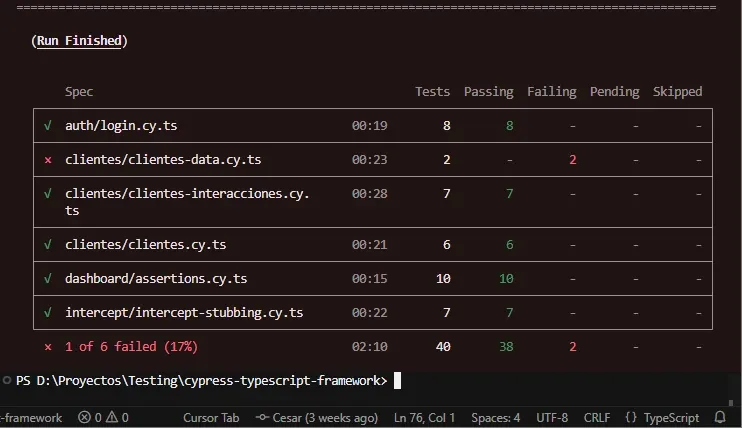
Task: Click the check mark beside auth/login.cy.ts
Action: 48,125
